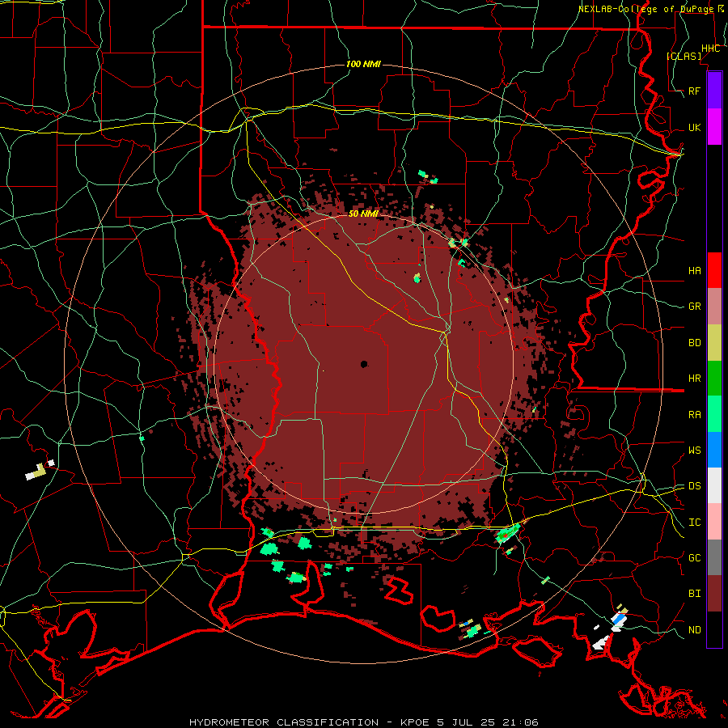Image resolution: width=728 pixels, height=728 pixels.
Task: Click the WS blue legend swatch
Action: (x=714, y=450)
